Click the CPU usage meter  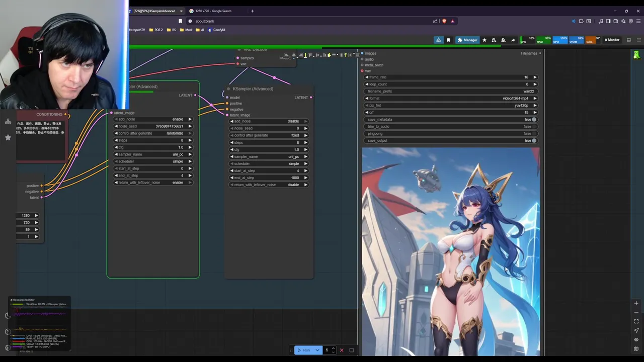[528, 40]
